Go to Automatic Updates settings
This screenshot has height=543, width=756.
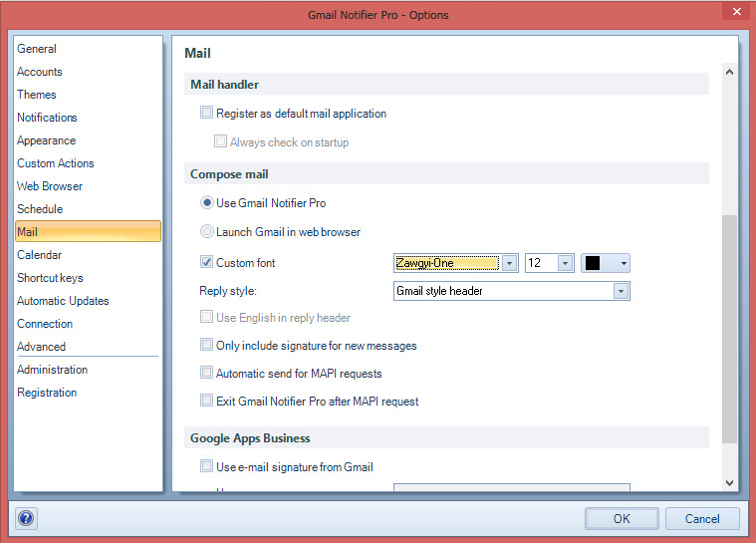pos(63,301)
